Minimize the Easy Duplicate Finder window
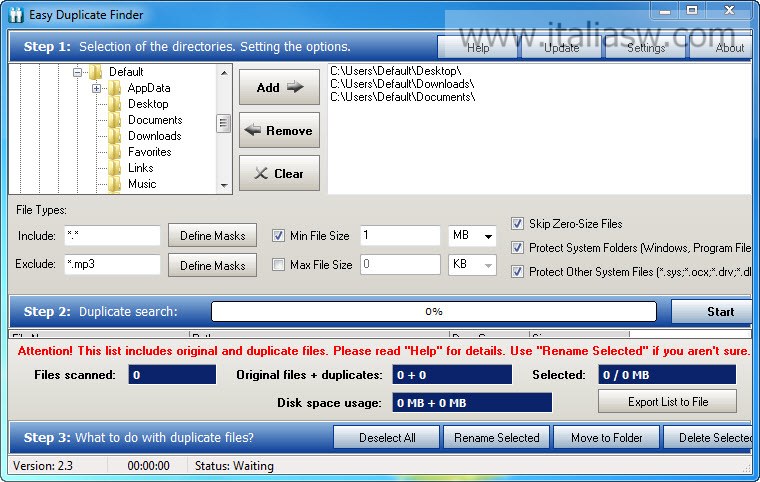The width and height of the screenshot is (760, 482). pos(665,11)
